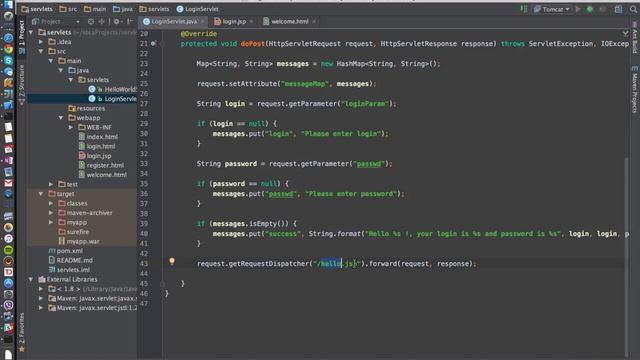
Task: Open the 1: Project tool window tab
Action: pyautogui.click(x=22, y=37)
